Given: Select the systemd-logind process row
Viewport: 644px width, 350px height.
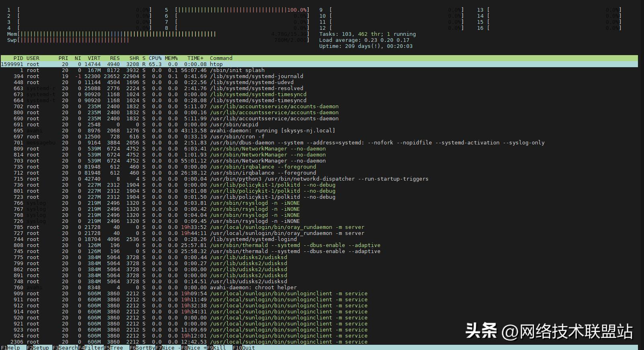Looking at the screenshot, I should point(319,239).
